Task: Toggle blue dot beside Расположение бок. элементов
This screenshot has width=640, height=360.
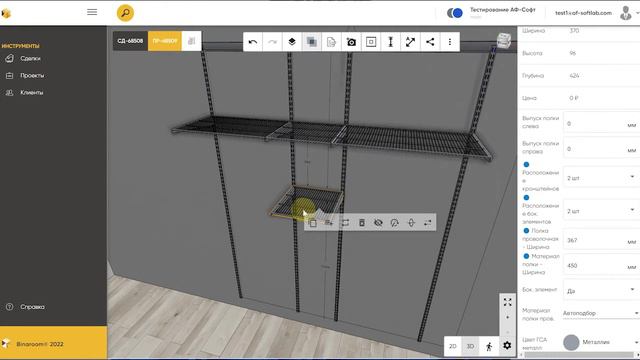Action: (x=526, y=198)
